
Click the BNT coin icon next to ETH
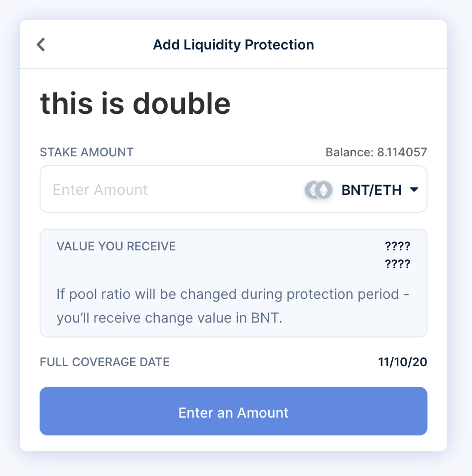click(x=313, y=190)
